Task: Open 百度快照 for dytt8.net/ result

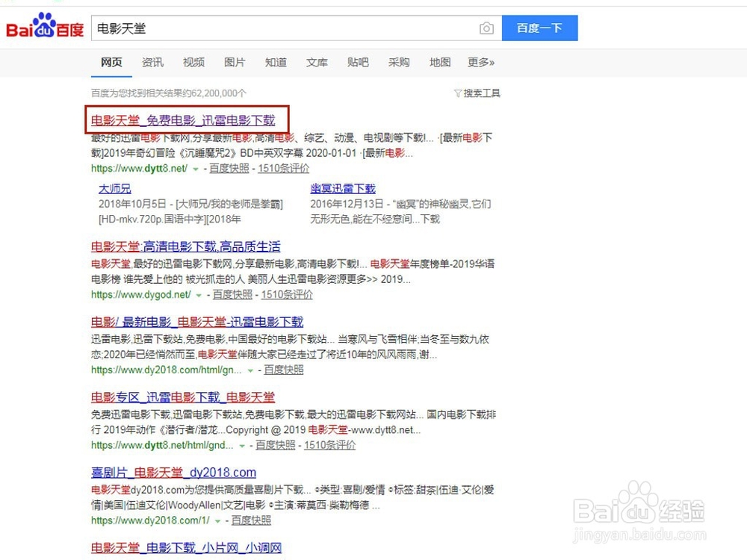Action: [229, 168]
